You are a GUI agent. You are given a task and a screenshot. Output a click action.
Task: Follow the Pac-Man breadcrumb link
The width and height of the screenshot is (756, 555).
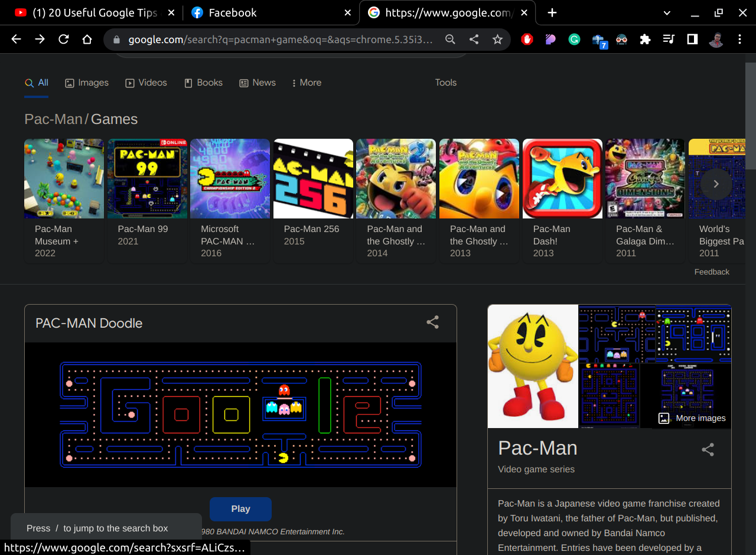click(x=53, y=119)
